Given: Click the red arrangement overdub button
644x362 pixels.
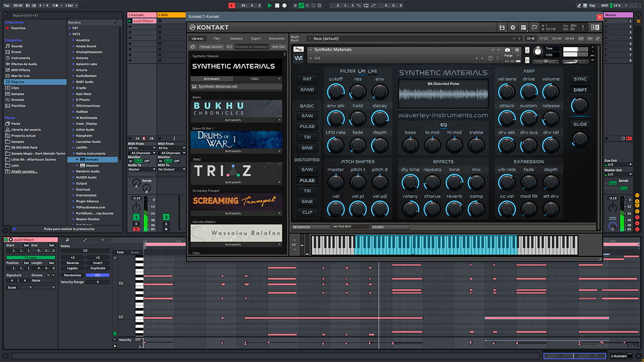Looking at the screenshot, I should pos(231,5).
